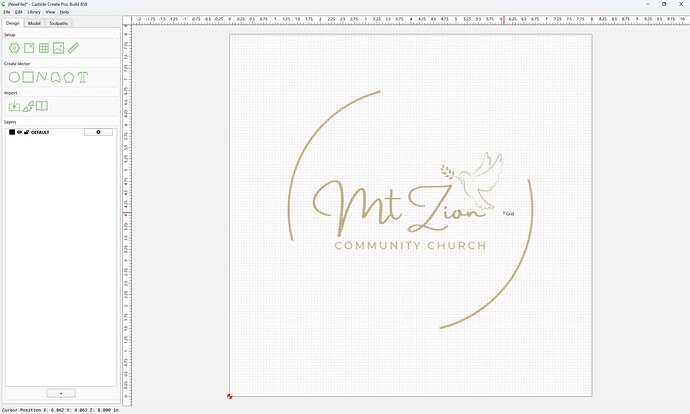Select the Polygon vector tool
Image resolution: width=690 pixels, height=414 pixels.
pos(69,77)
